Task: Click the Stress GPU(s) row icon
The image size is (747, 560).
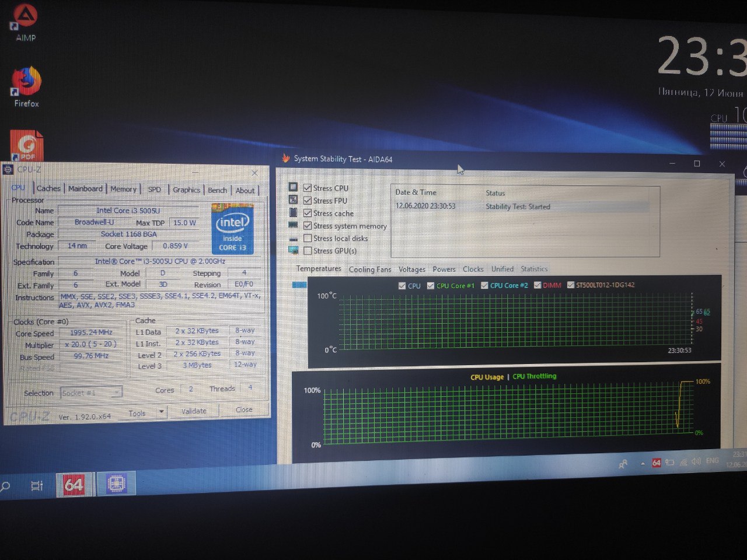Action: coord(293,250)
